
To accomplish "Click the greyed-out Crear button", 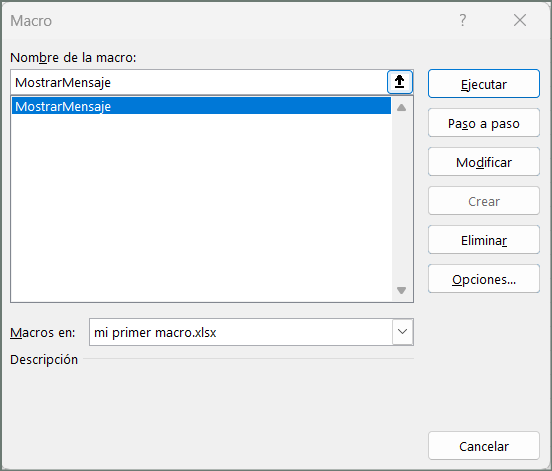I will [x=484, y=201].
